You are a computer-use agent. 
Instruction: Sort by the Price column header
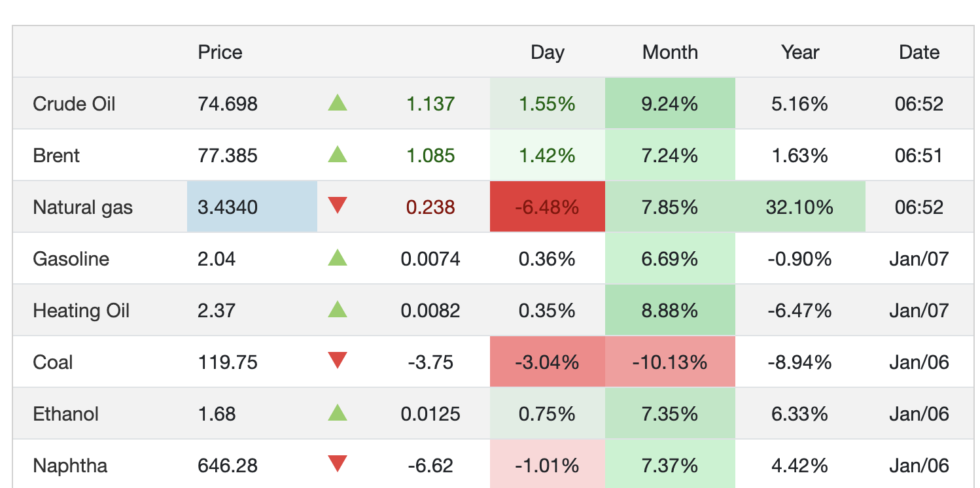[x=220, y=52]
